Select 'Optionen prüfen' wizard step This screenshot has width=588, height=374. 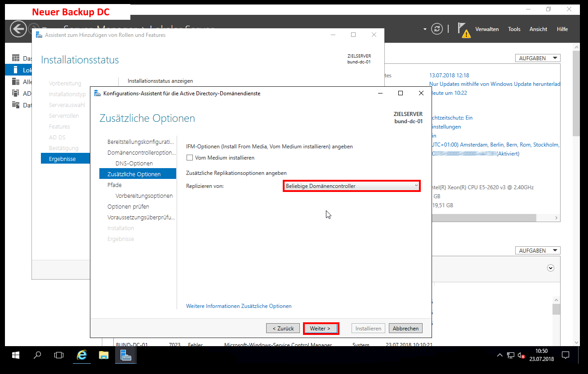pos(128,206)
